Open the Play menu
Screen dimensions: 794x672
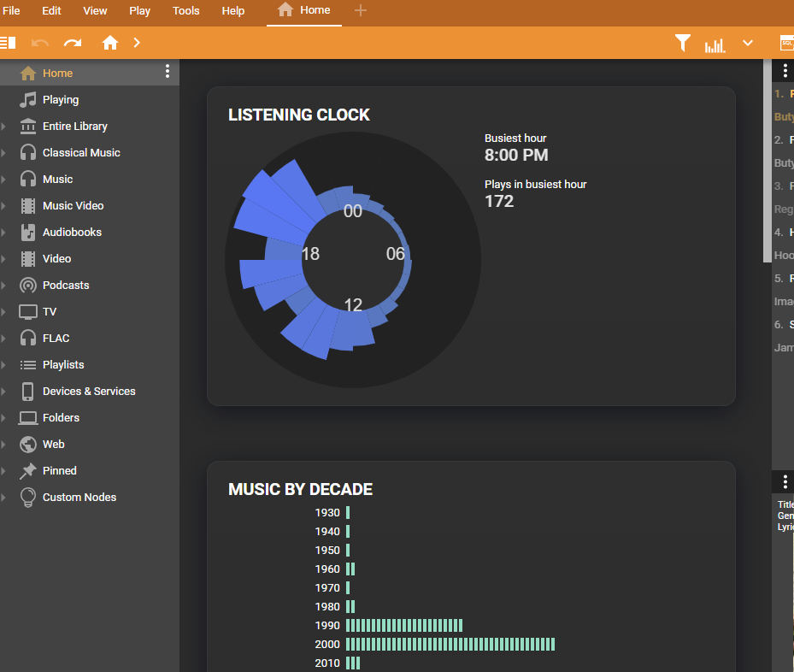[x=139, y=11]
